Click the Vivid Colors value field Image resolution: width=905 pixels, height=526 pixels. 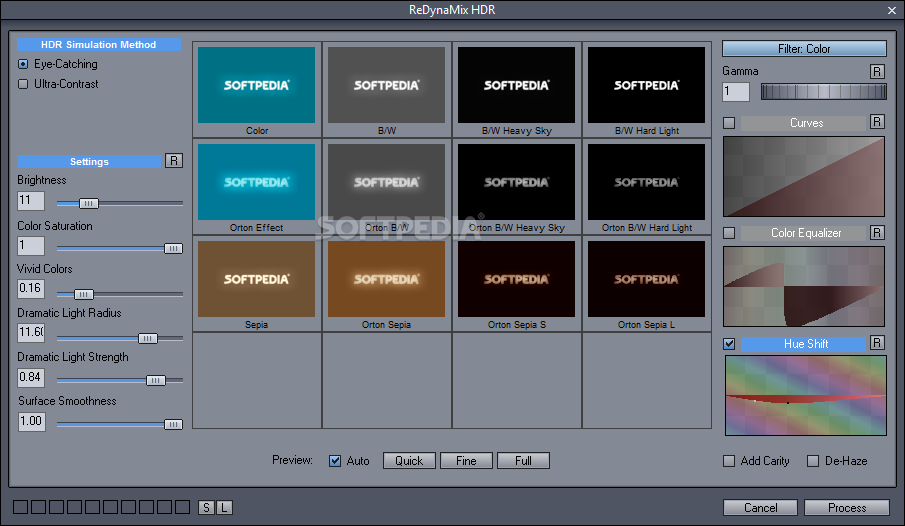(31, 289)
